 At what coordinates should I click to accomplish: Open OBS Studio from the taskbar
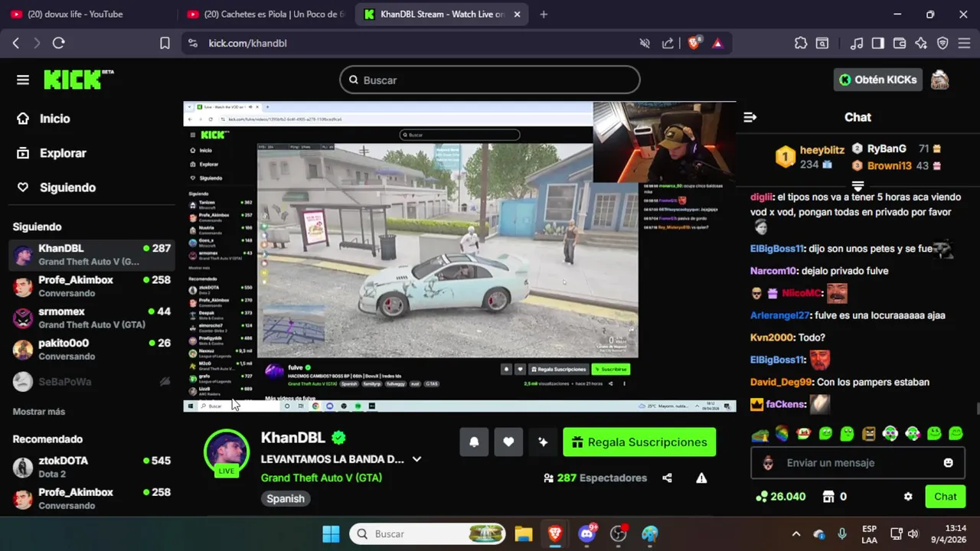click(x=618, y=534)
